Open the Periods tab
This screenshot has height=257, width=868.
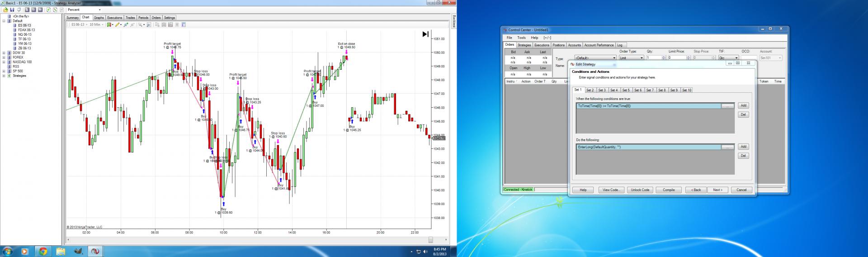(143, 18)
